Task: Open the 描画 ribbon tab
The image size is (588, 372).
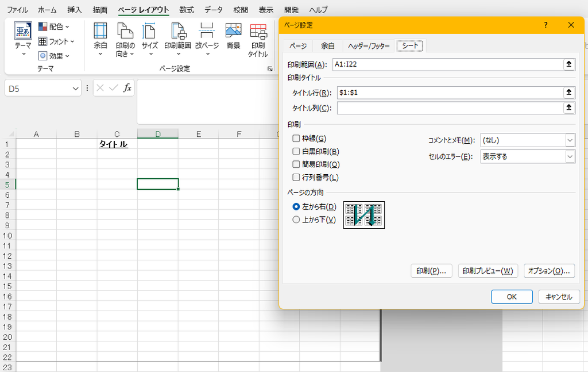Action: pyautogui.click(x=100, y=10)
